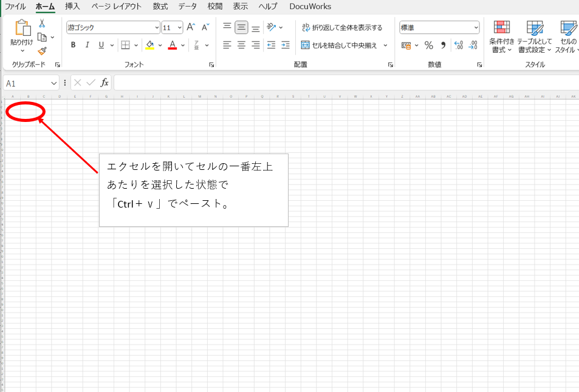Viewport: 579px width, 392px height.
Task: Toggle italic formatting (I)
Action: [x=87, y=45]
